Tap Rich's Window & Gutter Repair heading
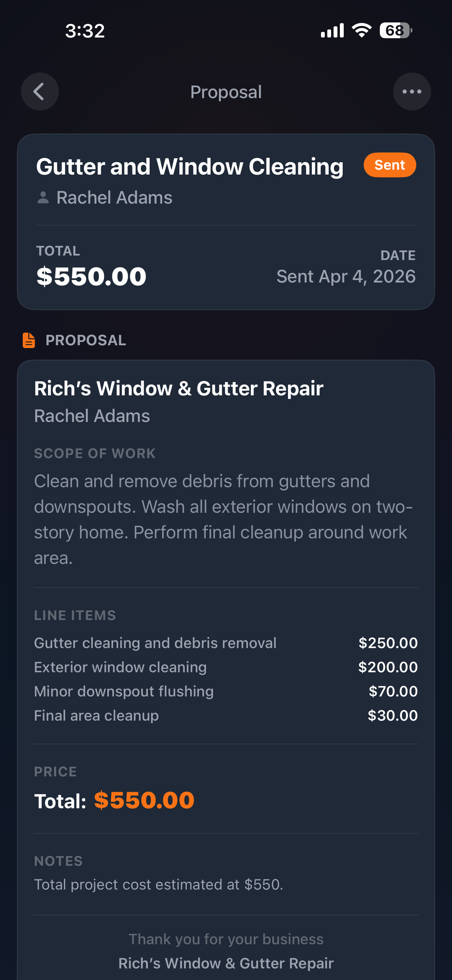This screenshot has width=452, height=980. 179,388
